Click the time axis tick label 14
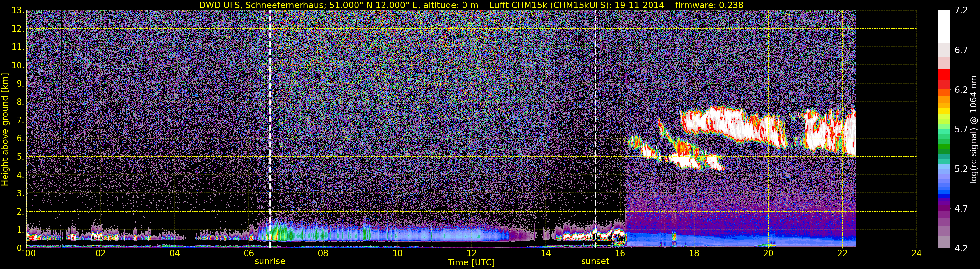 pyautogui.click(x=545, y=253)
